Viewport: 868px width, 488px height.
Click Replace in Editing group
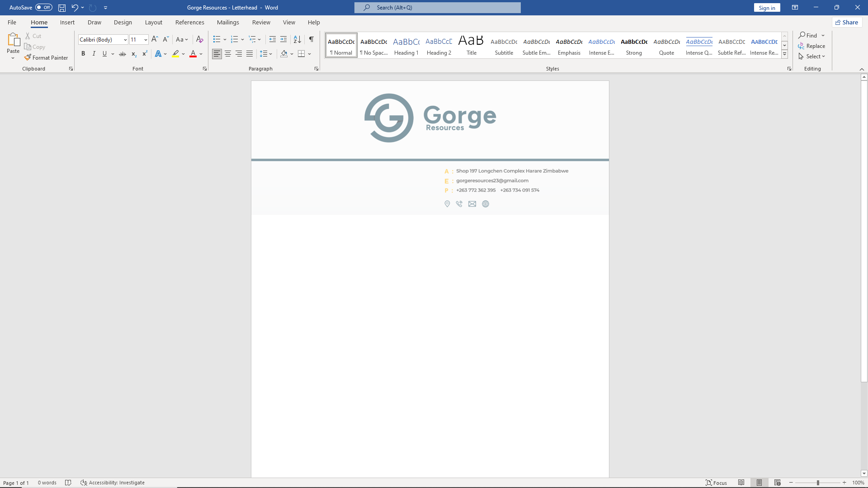coord(812,46)
